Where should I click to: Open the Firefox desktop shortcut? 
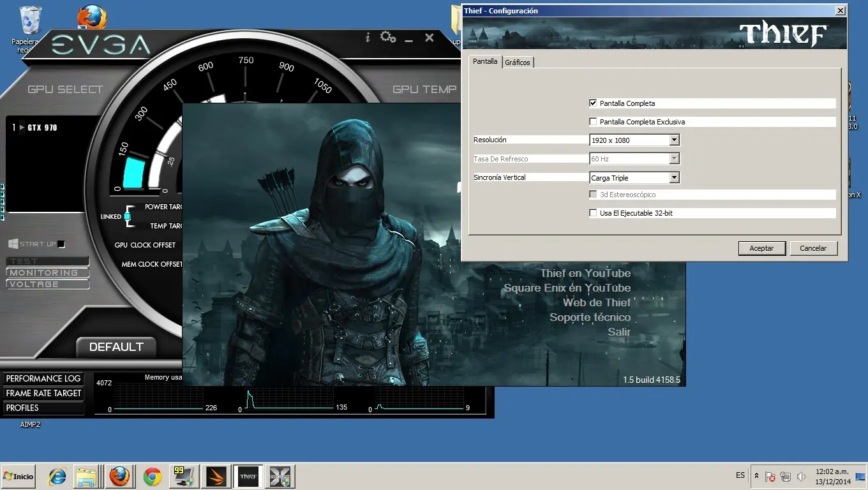pyautogui.click(x=92, y=17)
